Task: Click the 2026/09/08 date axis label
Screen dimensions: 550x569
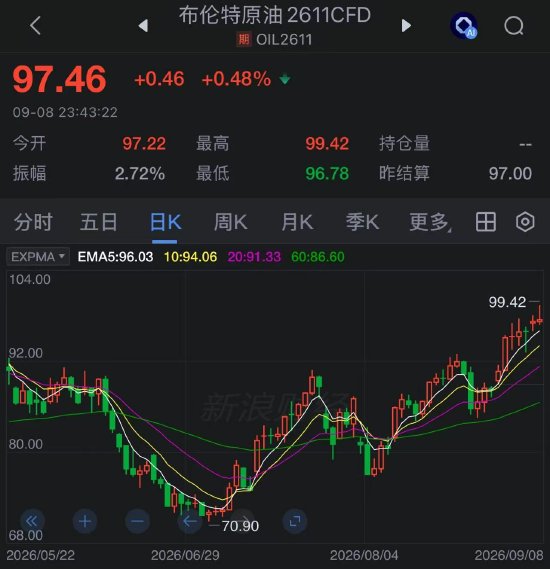Action: (509, 555)
